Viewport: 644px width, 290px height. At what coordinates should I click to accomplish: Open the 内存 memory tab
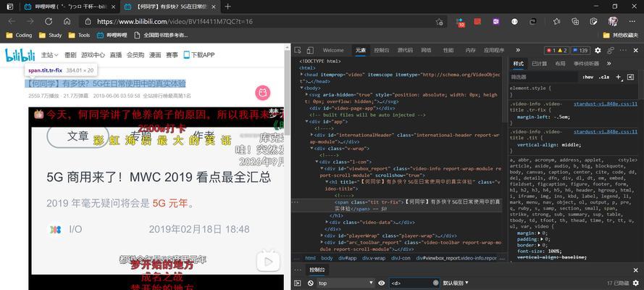click(x=470, y=50)
